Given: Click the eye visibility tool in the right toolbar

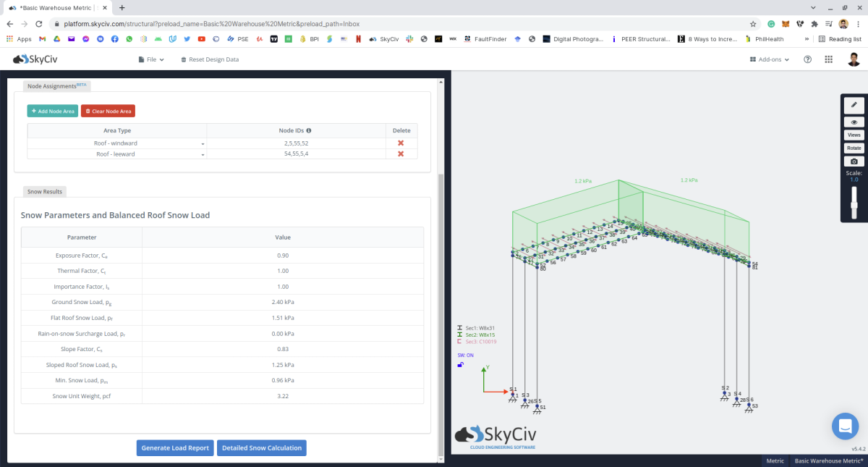Looking at the screenshot, I should 854,120.
